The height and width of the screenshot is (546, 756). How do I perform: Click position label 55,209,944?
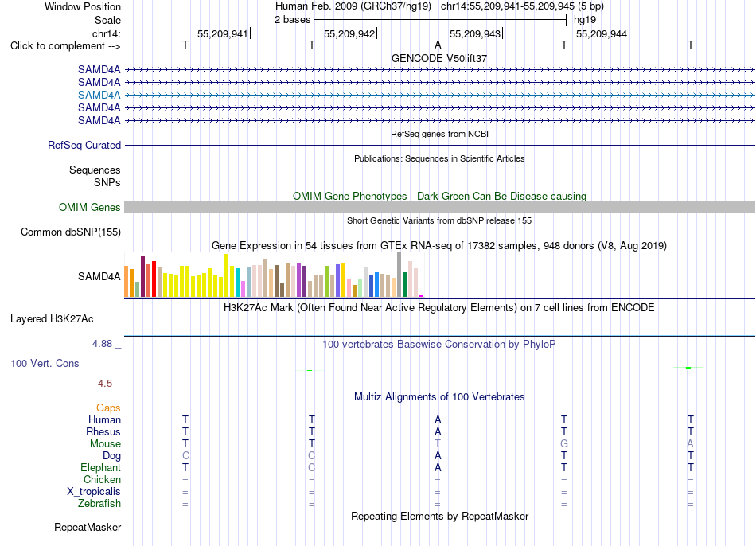(x=602, y=33)
